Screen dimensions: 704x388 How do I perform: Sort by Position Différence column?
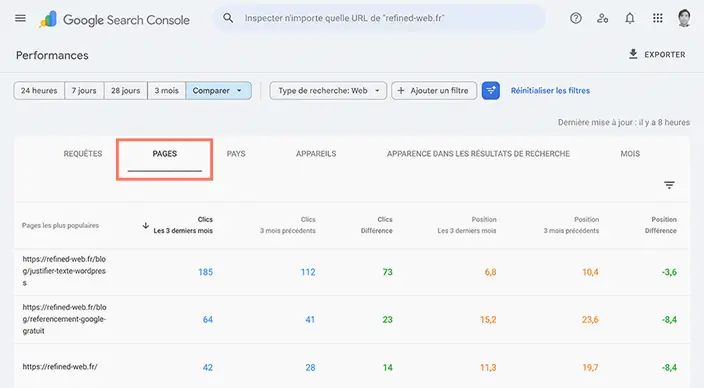(660, 225)
